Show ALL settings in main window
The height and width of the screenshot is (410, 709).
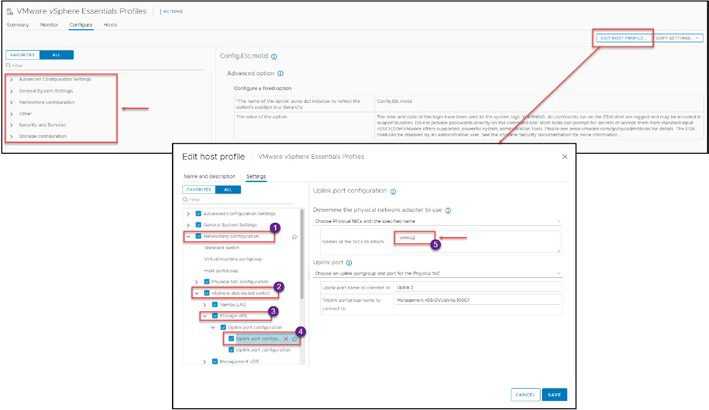(x=57, y=55)
